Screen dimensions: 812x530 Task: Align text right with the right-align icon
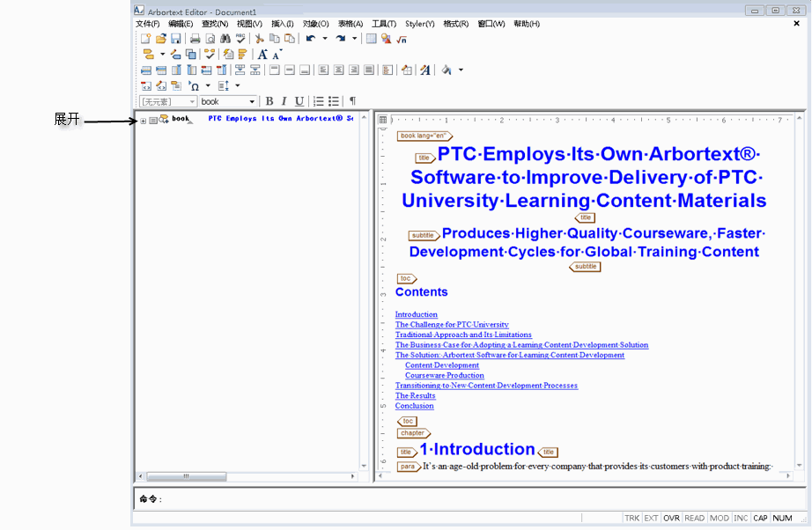coord(354,70)
